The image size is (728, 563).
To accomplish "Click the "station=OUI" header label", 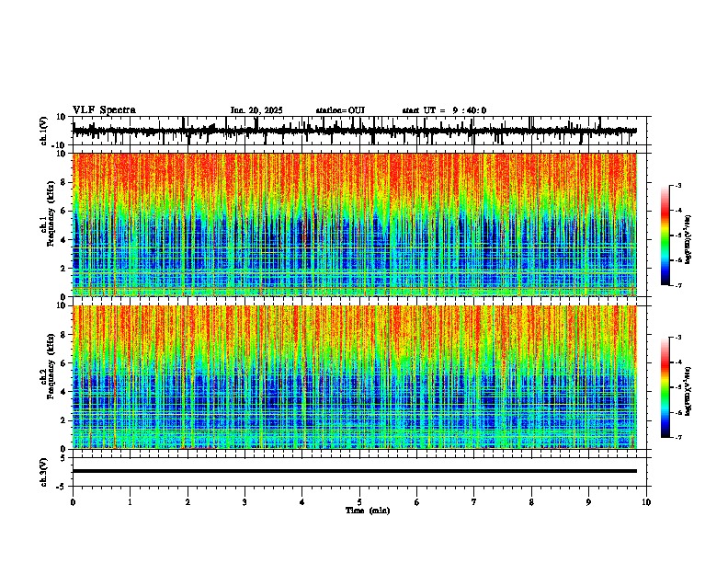I will [340, 110].
